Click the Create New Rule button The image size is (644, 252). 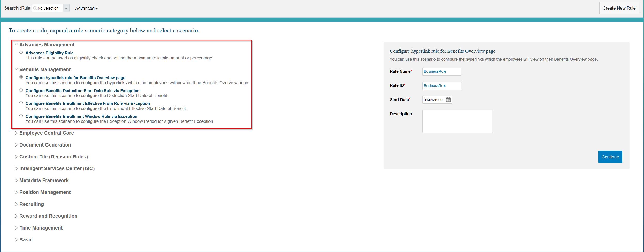tap(619, 8)
